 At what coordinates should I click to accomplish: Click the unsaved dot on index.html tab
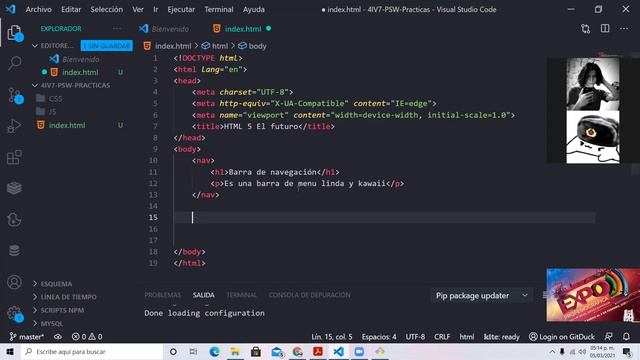click(269, 29)
